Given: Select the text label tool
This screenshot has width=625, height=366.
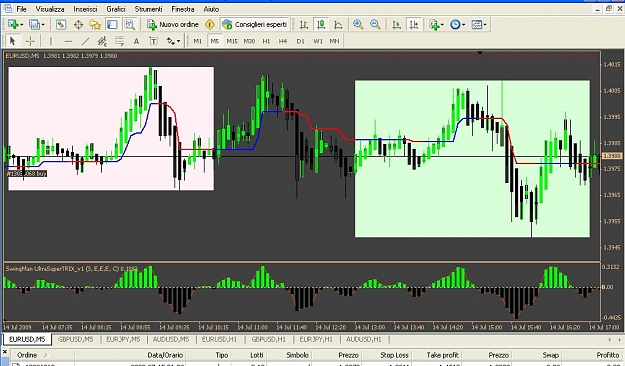Looking at the screenshot, I should click(153, 41).
